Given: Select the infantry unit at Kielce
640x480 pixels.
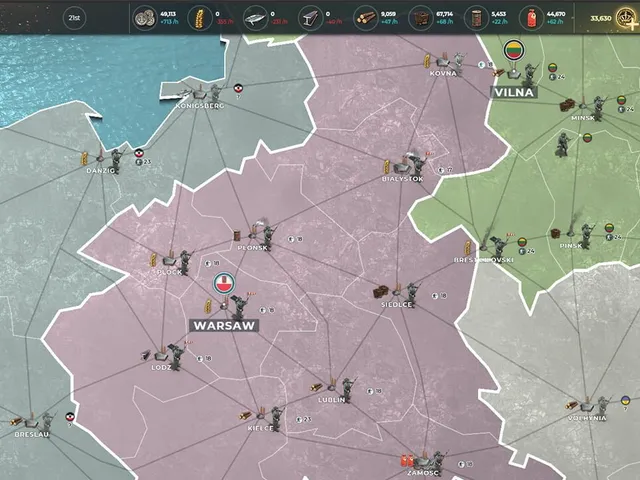Looking at the screenshot, I should coord(276,418).
